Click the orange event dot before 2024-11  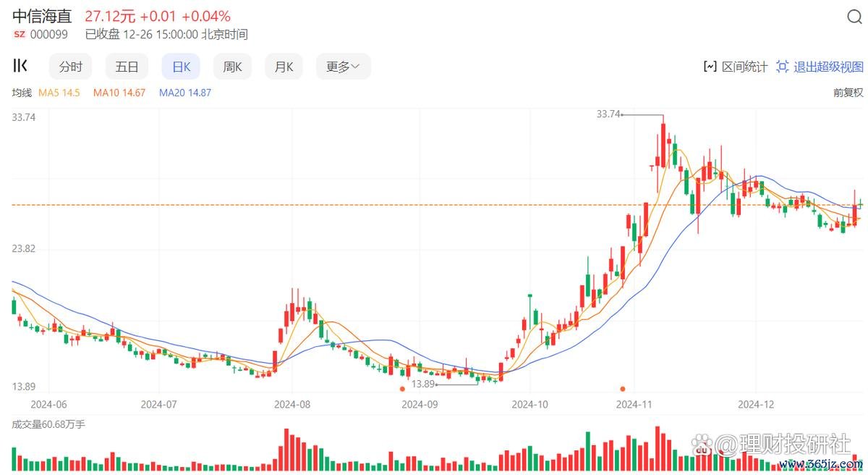(623, 389)
